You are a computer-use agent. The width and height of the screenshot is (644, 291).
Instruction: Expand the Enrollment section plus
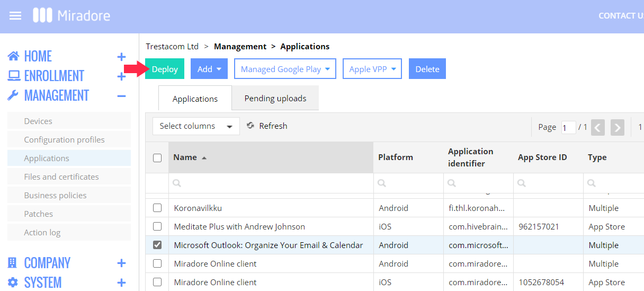point(121,76)
